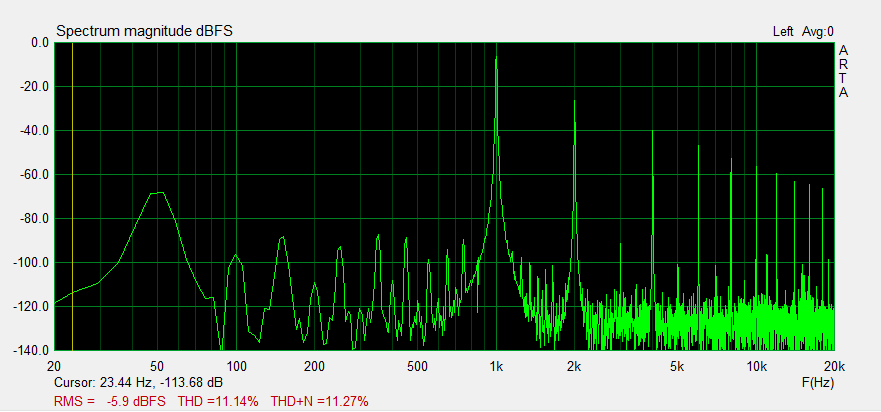
Task: Click the 'Left' channel label
Action: tap(783, 32)
